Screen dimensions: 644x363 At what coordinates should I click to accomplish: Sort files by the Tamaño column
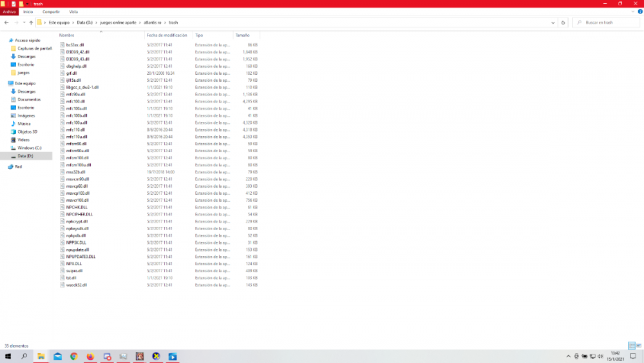242,35
